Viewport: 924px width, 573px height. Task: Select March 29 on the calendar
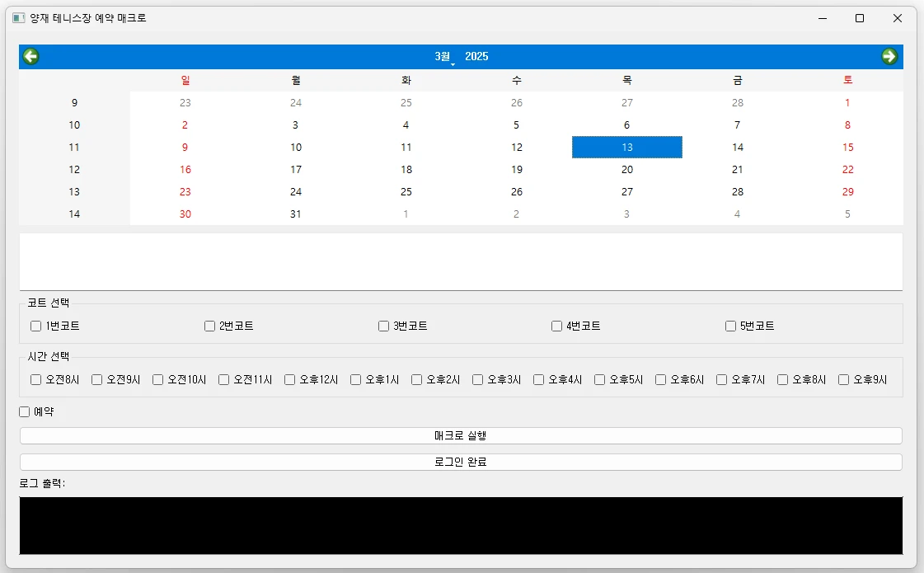pos(847,191)
